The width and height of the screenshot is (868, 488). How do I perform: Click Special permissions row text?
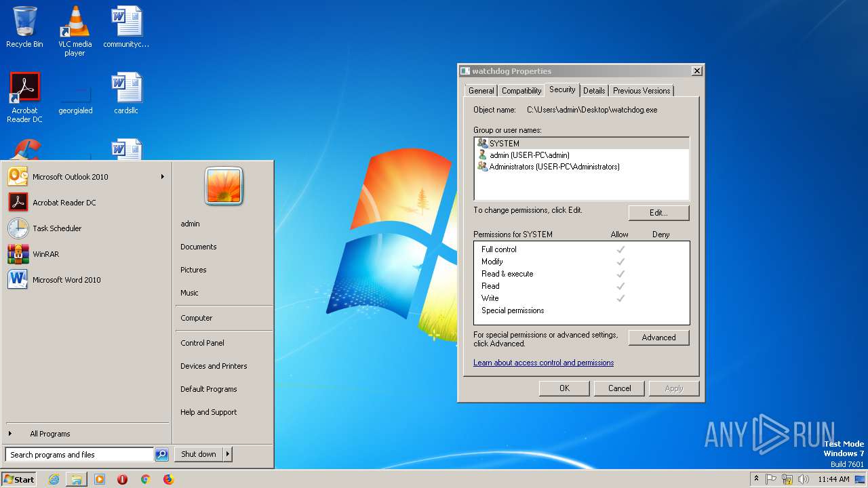[x=513, y=310]
